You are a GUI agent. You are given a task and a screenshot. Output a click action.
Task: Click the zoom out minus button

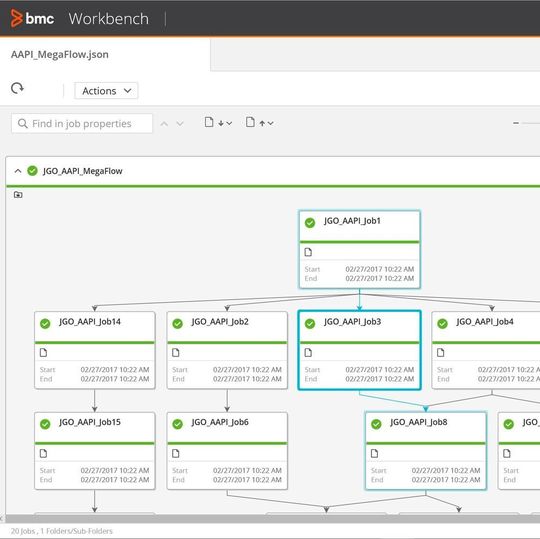[516, 123]
